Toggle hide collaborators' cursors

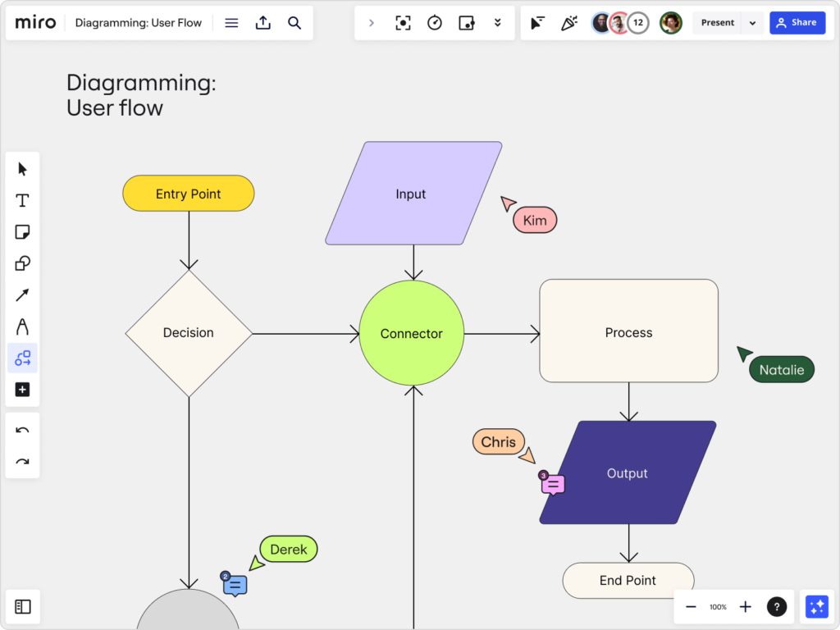coord(537,22)
